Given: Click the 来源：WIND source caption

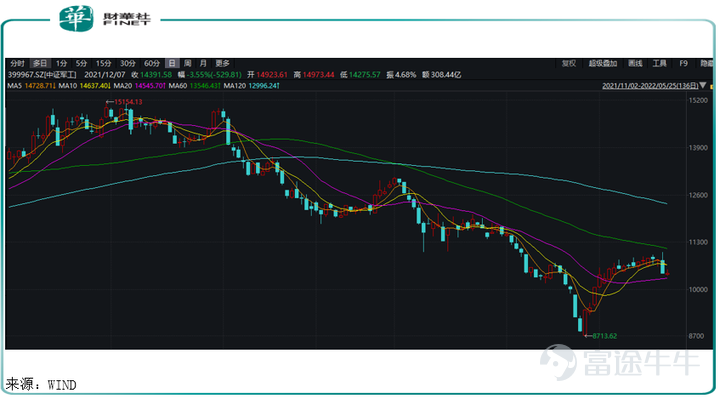Looking at the screenshot, I should click(41, 384).
